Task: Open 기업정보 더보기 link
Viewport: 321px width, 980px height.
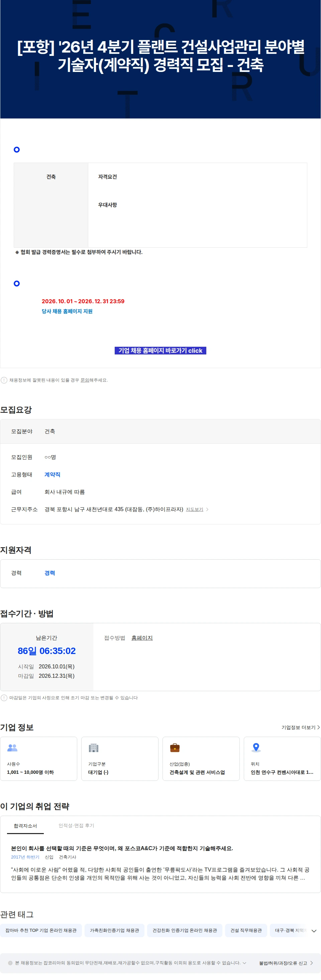Action: pyautogui.click(x=301, y=727)
